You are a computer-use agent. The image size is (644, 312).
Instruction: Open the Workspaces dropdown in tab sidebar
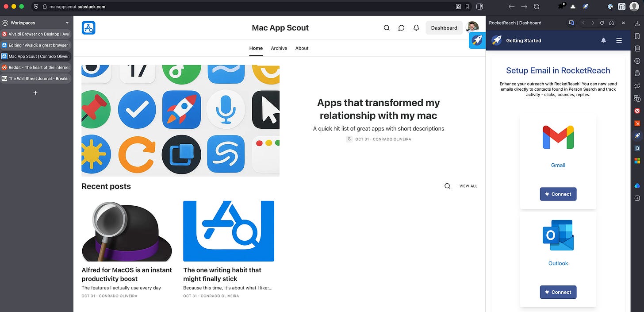[36, 23]
